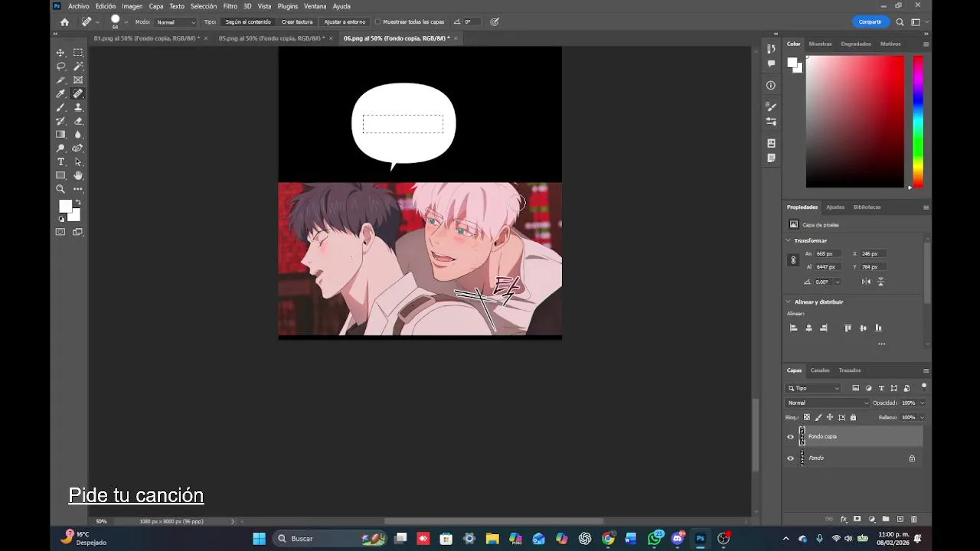This screenshot has width=980, height=551.
Task: Select the Eyedropper tool
Action: 60,93
